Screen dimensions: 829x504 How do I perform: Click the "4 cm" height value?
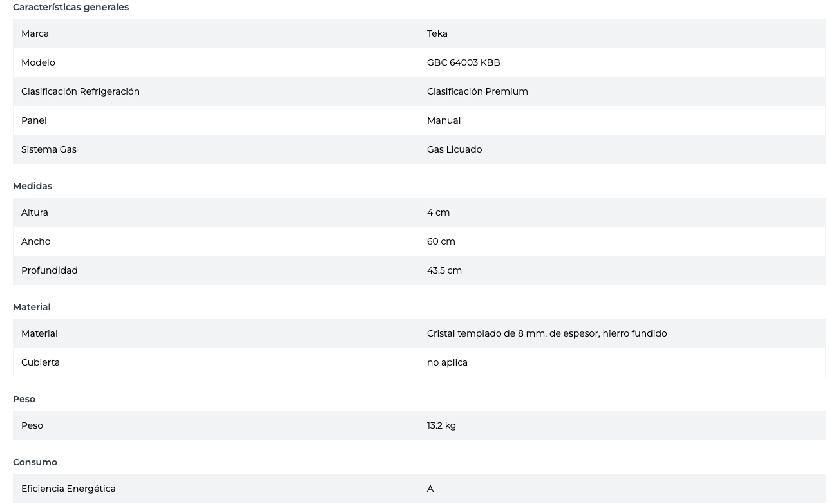(x=438, y=212)
